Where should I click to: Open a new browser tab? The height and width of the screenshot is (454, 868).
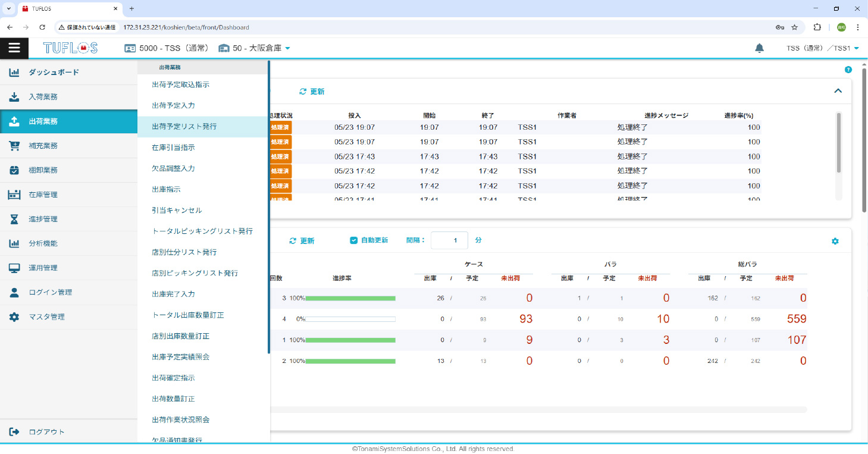131,9
